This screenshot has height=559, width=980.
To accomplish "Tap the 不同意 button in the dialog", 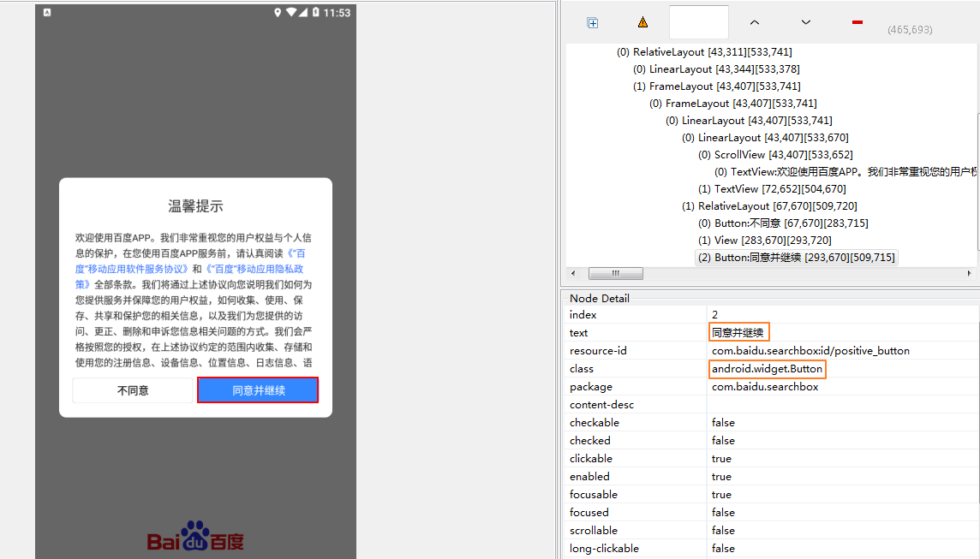I will click(133, 390).
